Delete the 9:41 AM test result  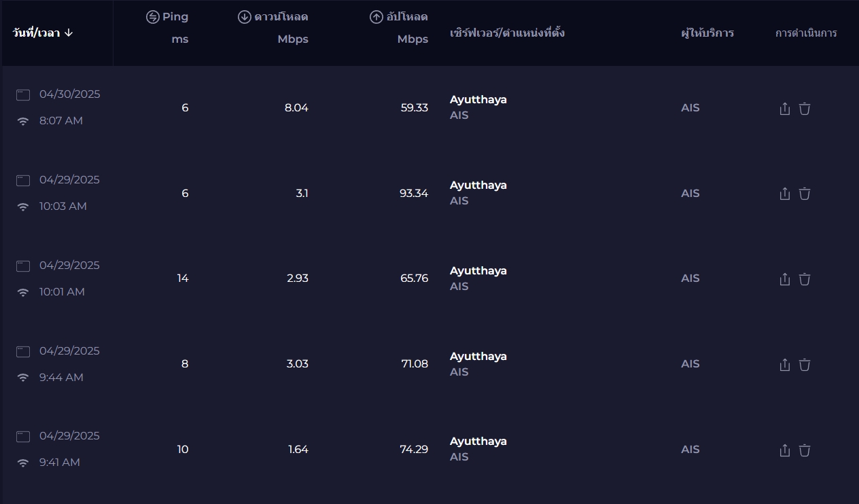pyautogui.click(x=805, y=450)
